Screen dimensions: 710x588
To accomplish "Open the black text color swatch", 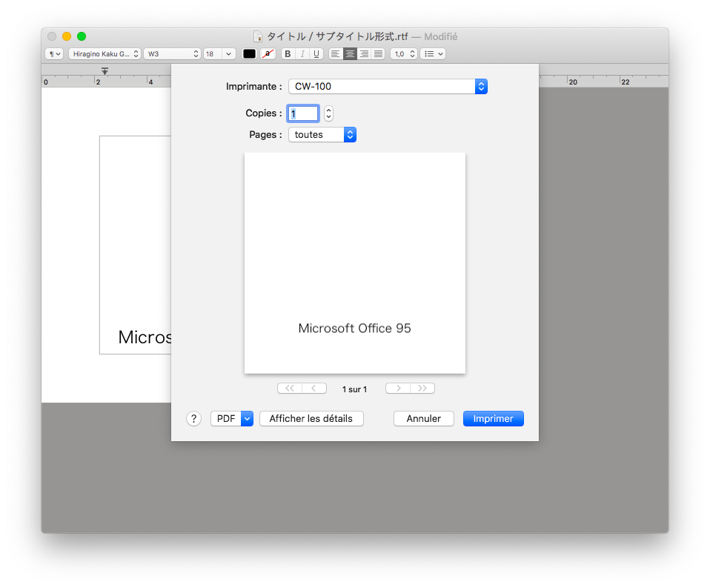I will 249,54.
